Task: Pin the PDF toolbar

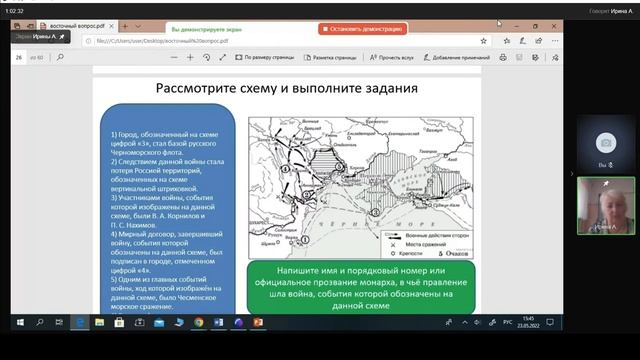Action: click(555, 58)
